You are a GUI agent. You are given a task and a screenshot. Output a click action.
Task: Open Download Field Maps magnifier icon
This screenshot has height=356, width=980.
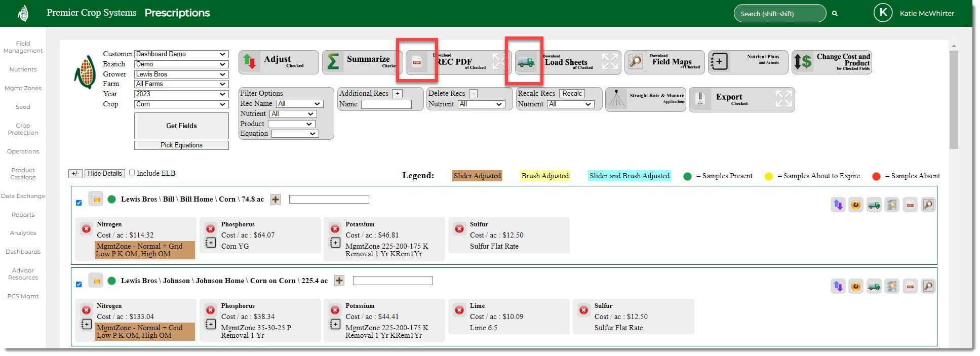click(635, 62)
